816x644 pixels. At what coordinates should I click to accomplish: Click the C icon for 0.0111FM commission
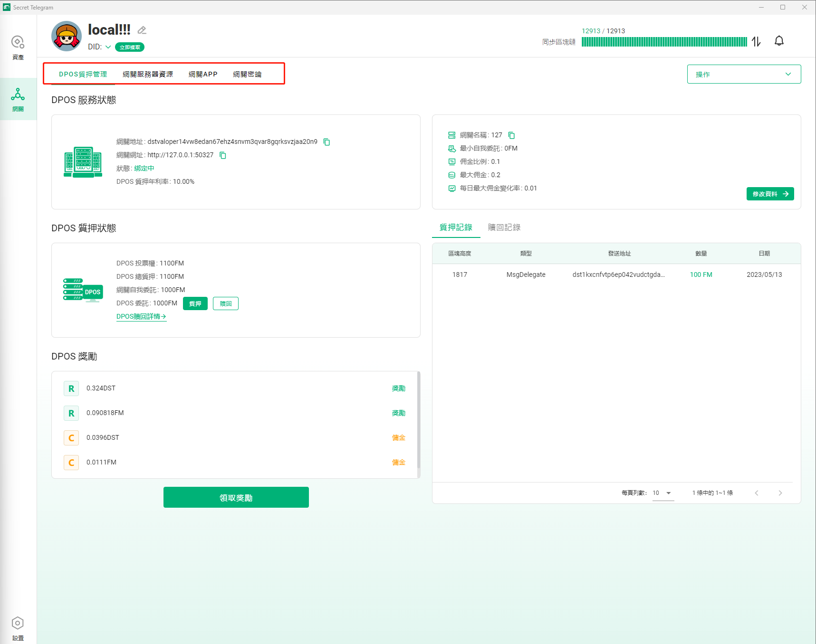(x=71, y=463)
